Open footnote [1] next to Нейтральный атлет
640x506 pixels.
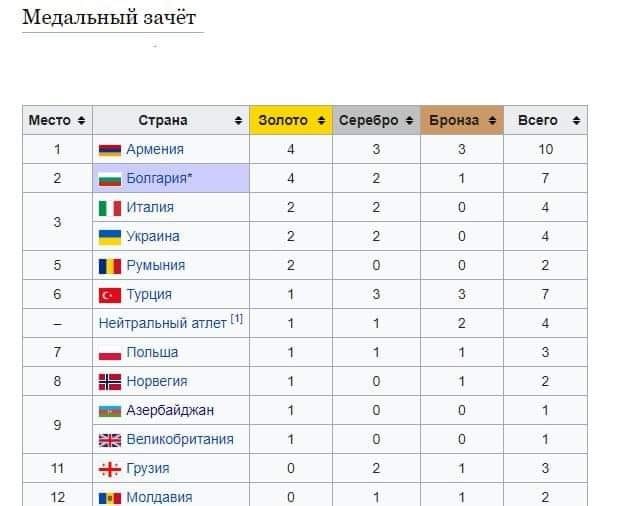[x=237, y=320]
